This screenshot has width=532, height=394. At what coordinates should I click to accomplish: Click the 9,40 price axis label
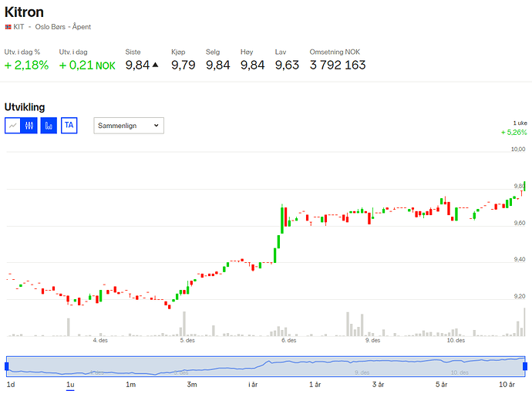tap(520, 259)
